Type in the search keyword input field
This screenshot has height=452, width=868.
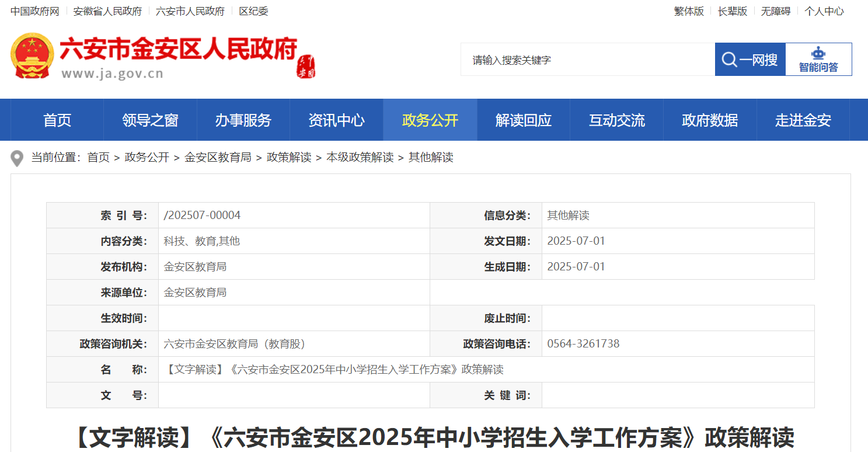tap(587, 60)
